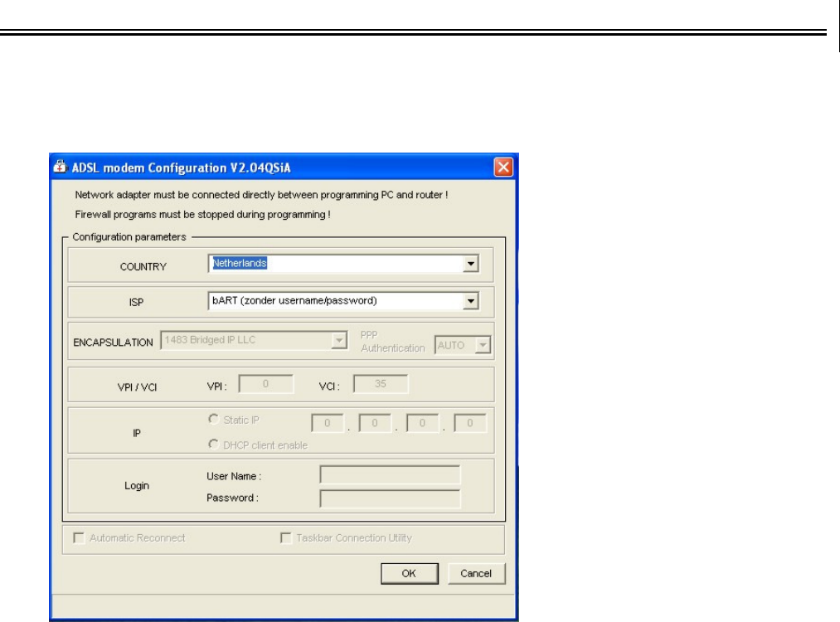Screen dimensions: 840x622
Task: Expand the PPP Authentication AUTO dropdown
Action: pyautogui.click(x=483, y=346)
